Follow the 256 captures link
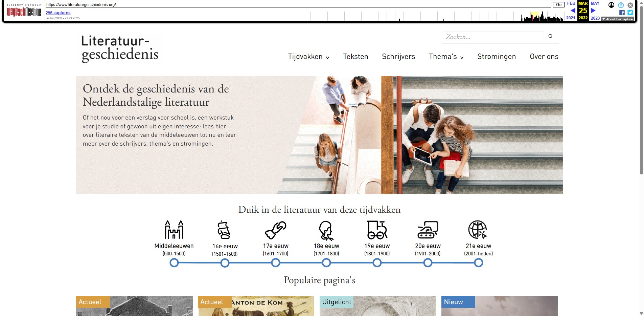 58,13
